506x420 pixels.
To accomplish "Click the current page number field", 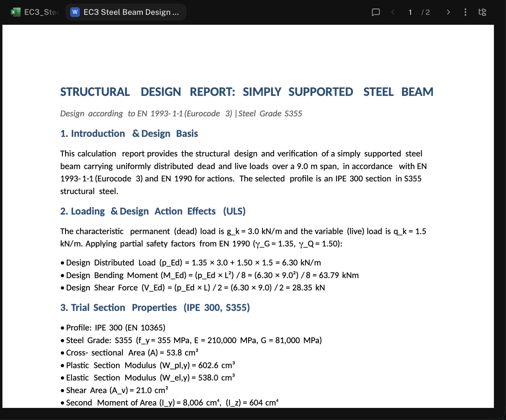I will [410, 12].
